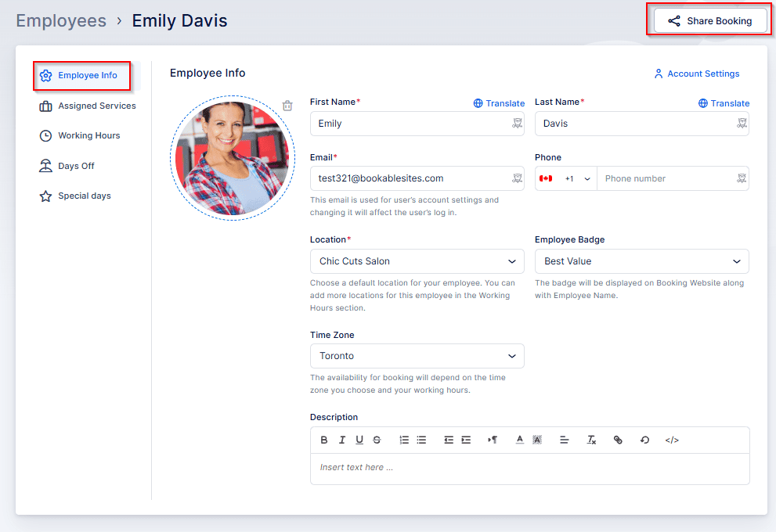Image resolution: width=776 pixels, height=532 pixels.
Task: Open the Employee Info tab
Action: coord(87,76)
